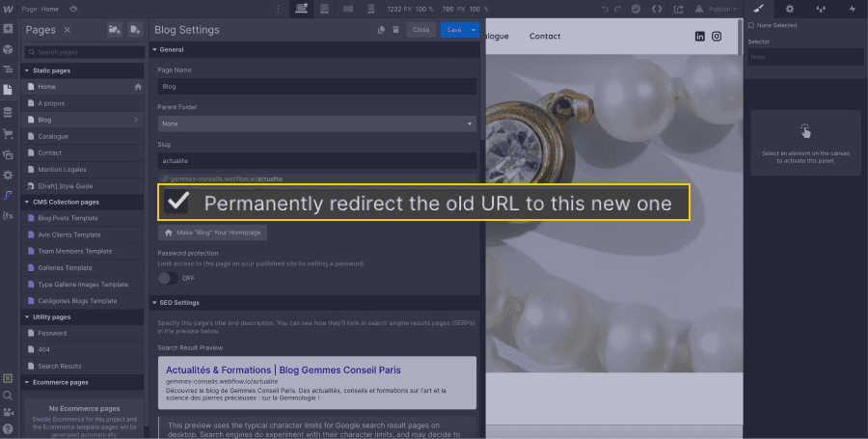This screenshot has height=439, width=868.
Task: Open the search magnifier icon at sidebar bottom
Action: tap(8, 396)
